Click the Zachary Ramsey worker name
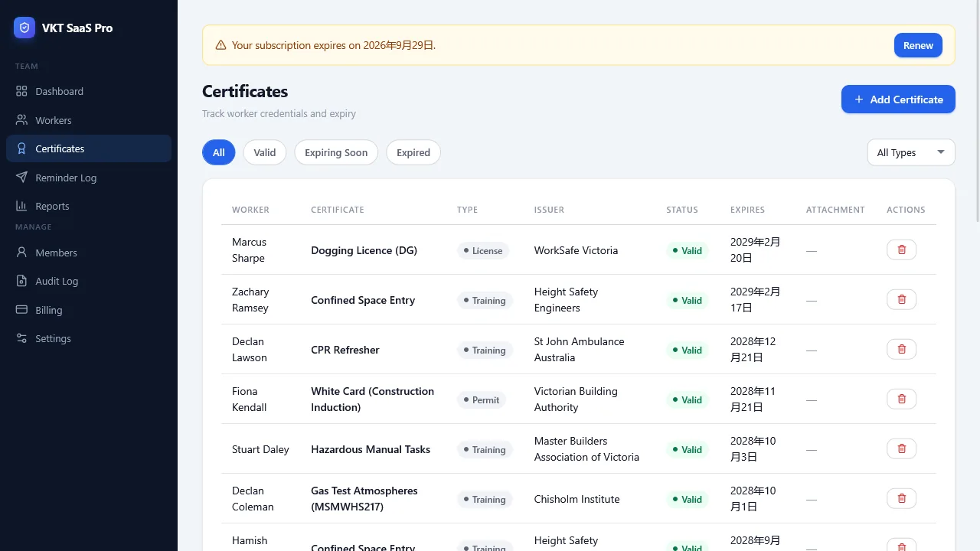The width and height of the screenshot is (980, 551). coord(250,300)
